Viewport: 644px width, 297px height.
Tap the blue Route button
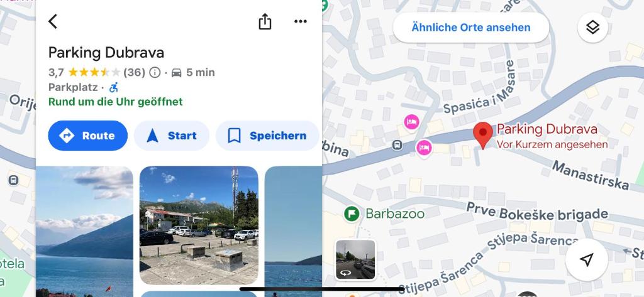click(88, 136)
